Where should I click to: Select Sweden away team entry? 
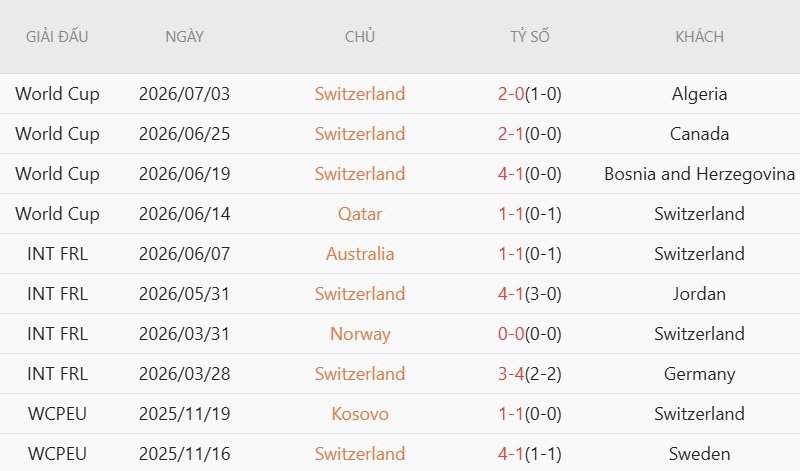pos(699,454)
